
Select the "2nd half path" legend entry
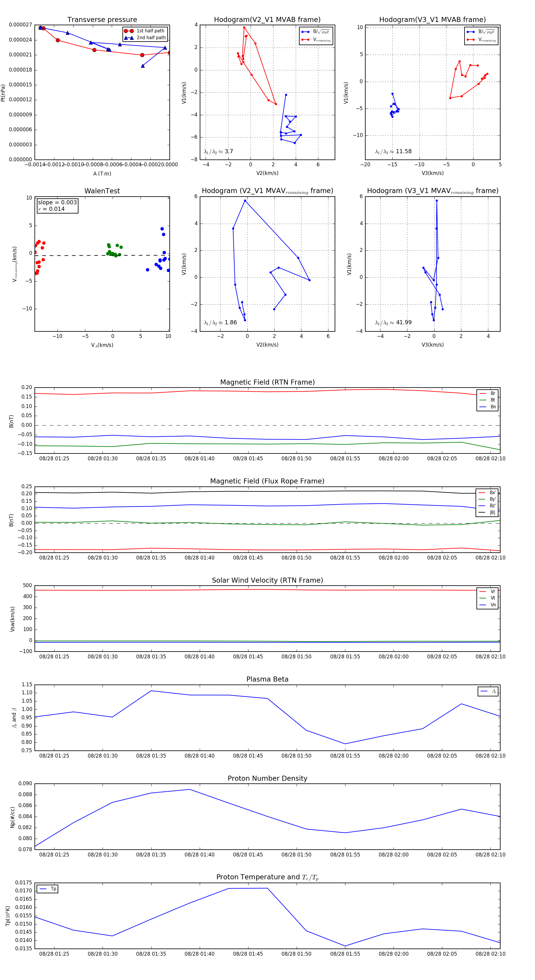145,38
